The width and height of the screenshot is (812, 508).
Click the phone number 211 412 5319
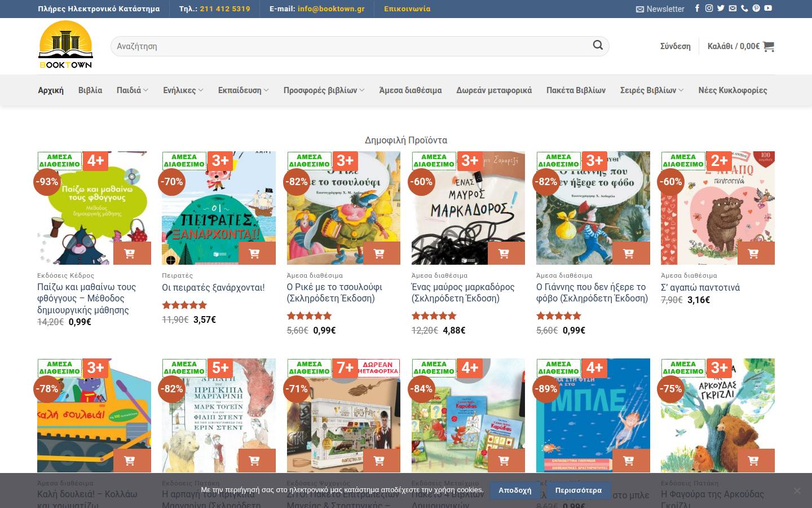(x=225, y=9)
